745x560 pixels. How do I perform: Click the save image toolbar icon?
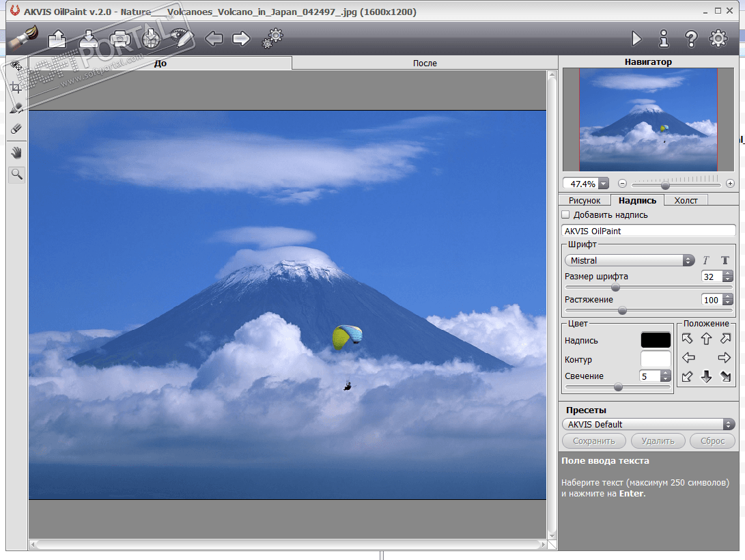[x=89, y=39]
